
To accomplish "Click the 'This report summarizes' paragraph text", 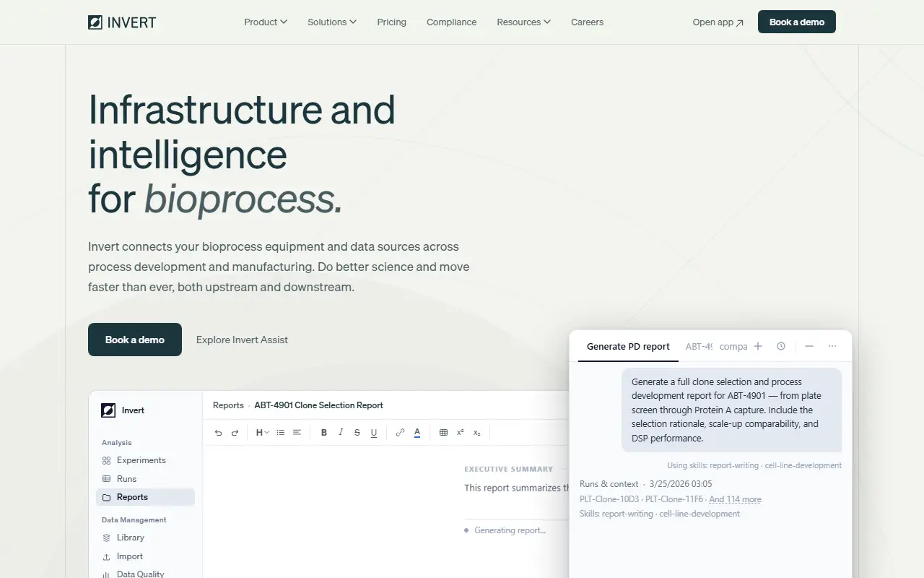I will click(517, 488).
